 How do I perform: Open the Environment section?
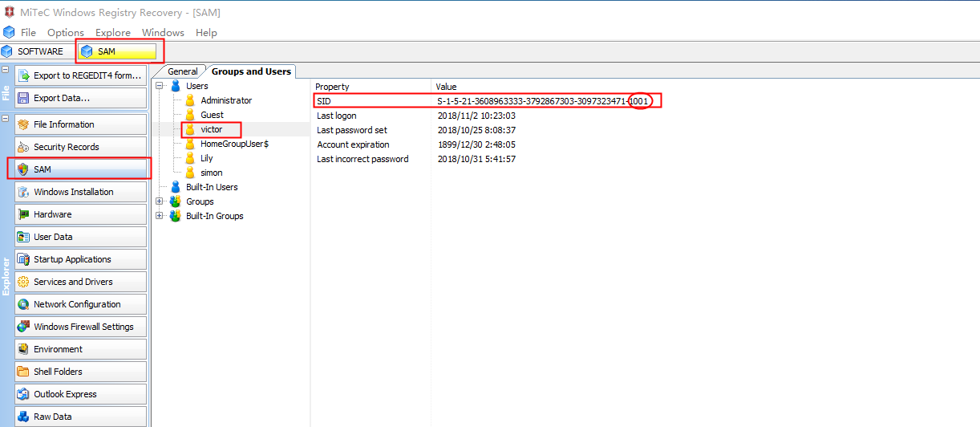(x=80, y=349)
